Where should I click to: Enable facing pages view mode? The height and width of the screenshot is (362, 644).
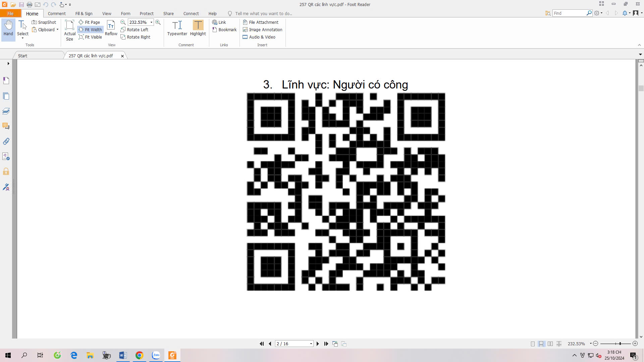point(550,344)
